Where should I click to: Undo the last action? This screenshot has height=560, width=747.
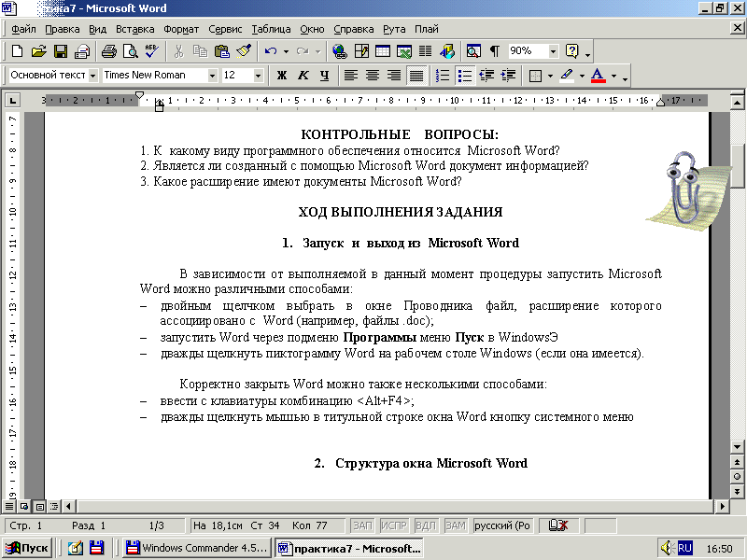271,50
